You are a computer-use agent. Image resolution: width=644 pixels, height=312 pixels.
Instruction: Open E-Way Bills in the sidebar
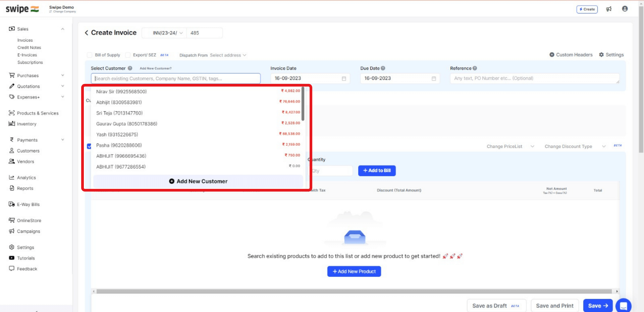tap(12, 204)
